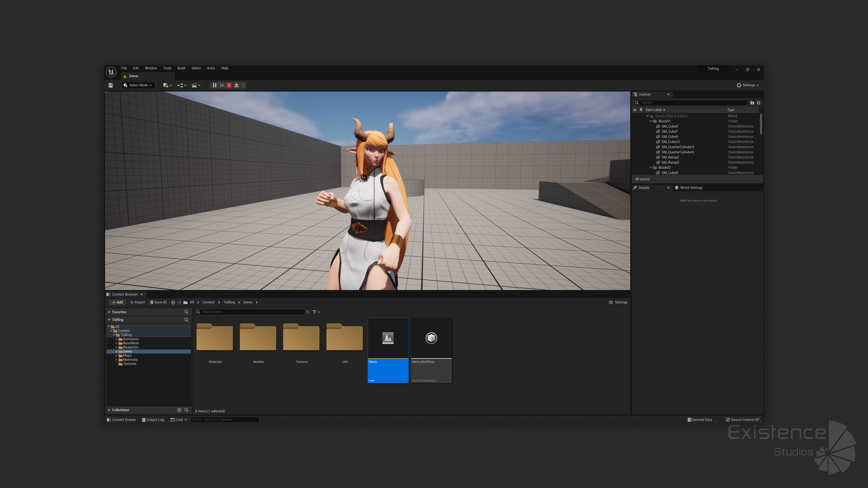Click the Add button in Content Browser
868x488 pixels.
click(x=117, y=303)
